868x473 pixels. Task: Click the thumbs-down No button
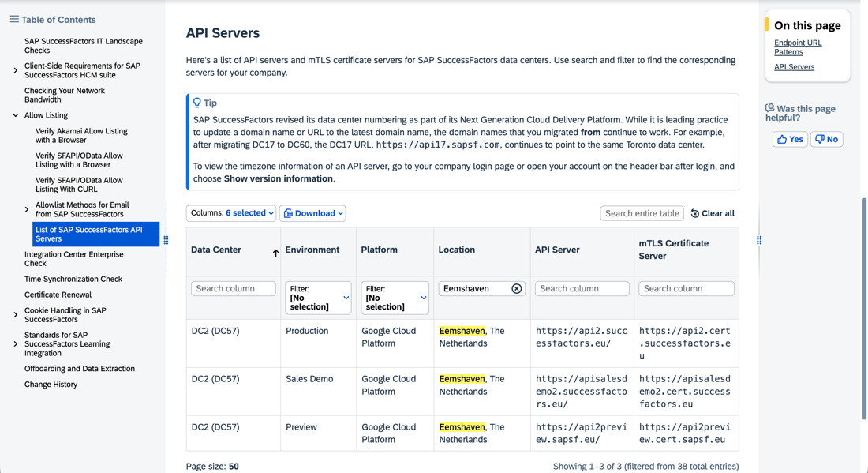pos(826,139)
